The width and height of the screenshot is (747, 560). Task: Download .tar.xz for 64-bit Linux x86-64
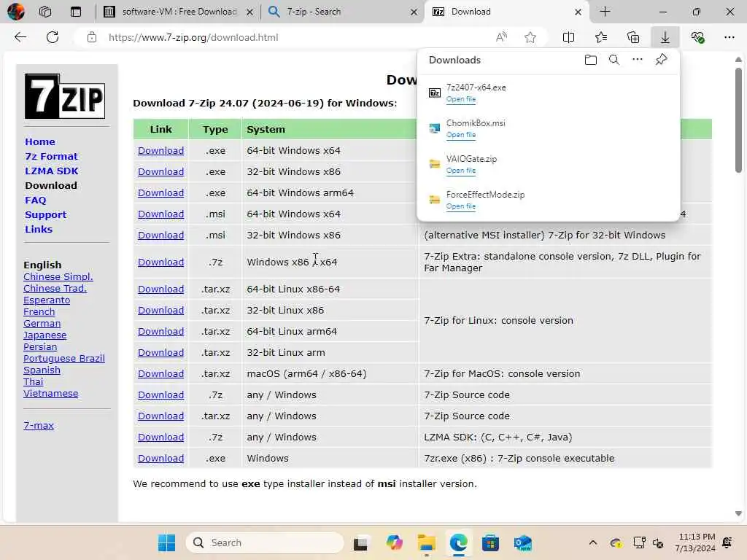(161, 289)
